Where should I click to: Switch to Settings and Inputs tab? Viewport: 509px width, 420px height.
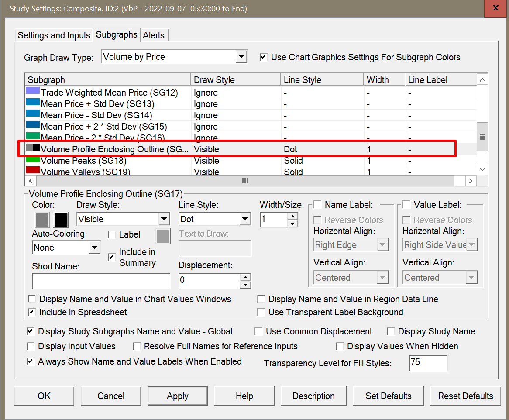coord(54,35)
